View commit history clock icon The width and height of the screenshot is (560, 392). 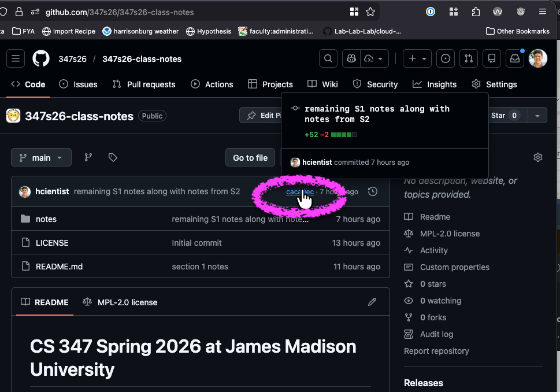[373, 191]
